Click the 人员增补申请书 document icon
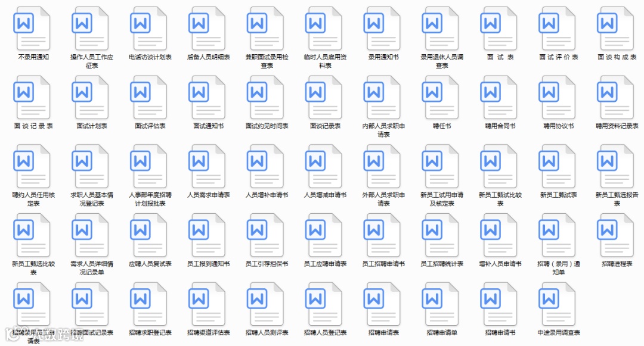The height and width of the screenshot is (346, 644). (x=266, y=167)
